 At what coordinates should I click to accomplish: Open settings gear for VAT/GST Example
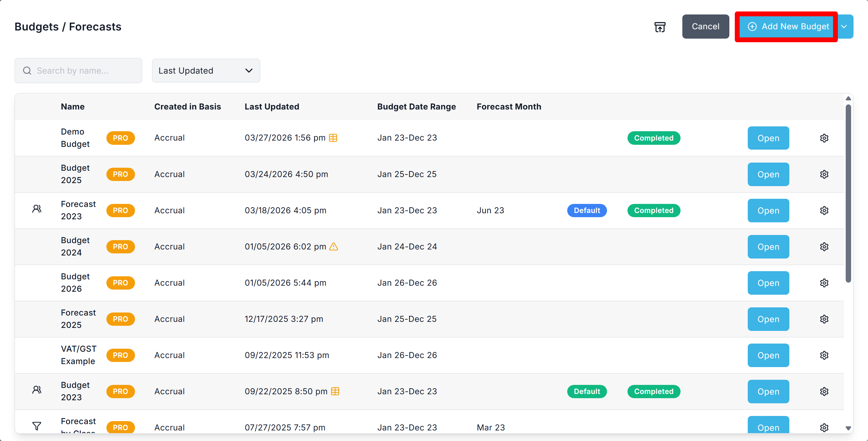click(x=824, y=355)
